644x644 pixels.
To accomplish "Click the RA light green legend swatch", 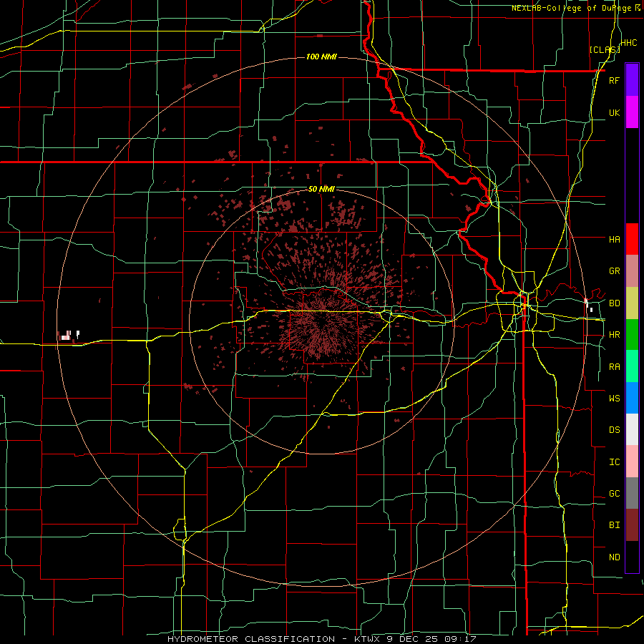I will (x=632, y=366).
